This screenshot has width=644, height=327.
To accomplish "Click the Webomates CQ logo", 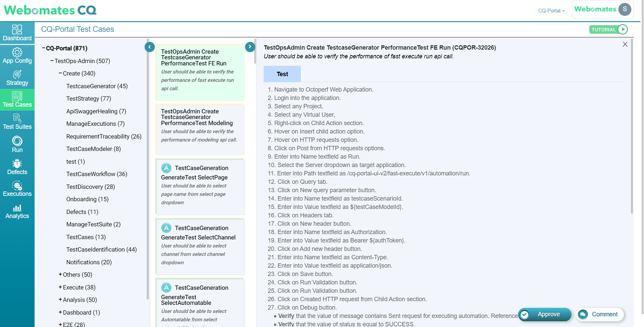I will click(x=50, y=10).
